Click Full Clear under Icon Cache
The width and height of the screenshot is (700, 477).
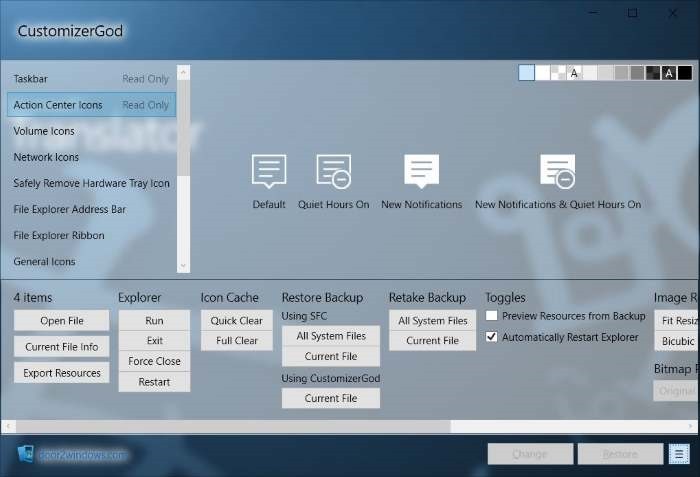click(x=237, y=340)
